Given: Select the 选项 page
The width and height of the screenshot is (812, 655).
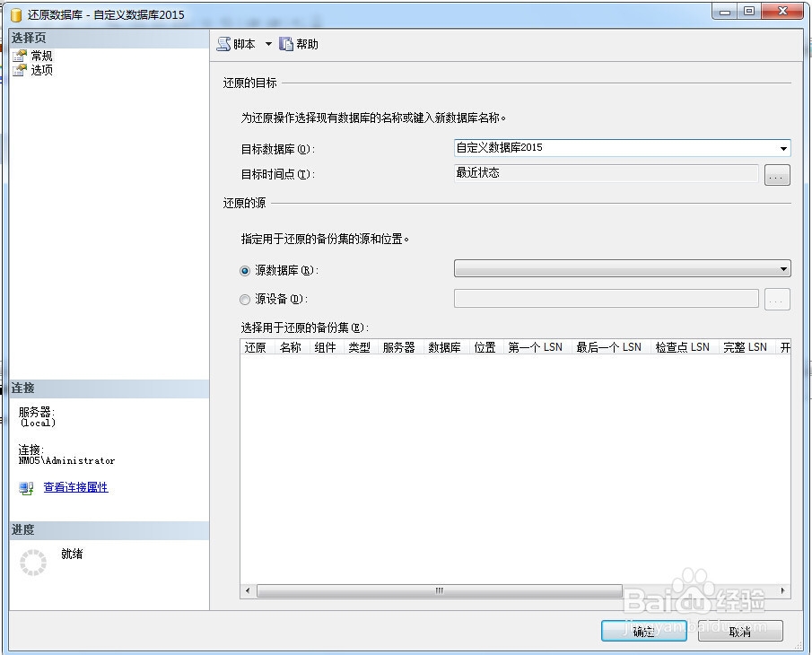Looking at the screenshot, I should [41, 70].
